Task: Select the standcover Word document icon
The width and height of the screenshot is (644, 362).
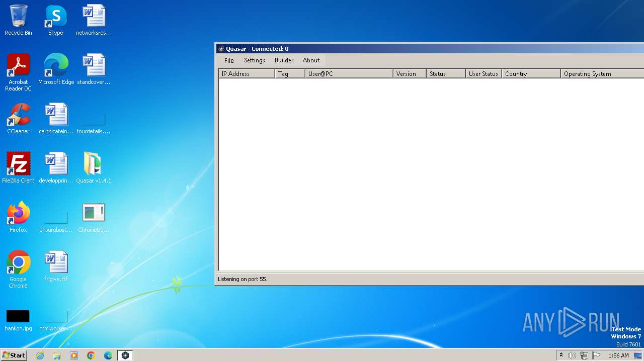Action: click(94, 69)
